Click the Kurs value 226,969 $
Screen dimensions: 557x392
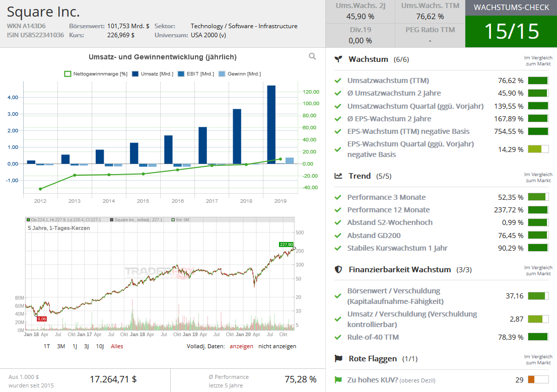121,35
